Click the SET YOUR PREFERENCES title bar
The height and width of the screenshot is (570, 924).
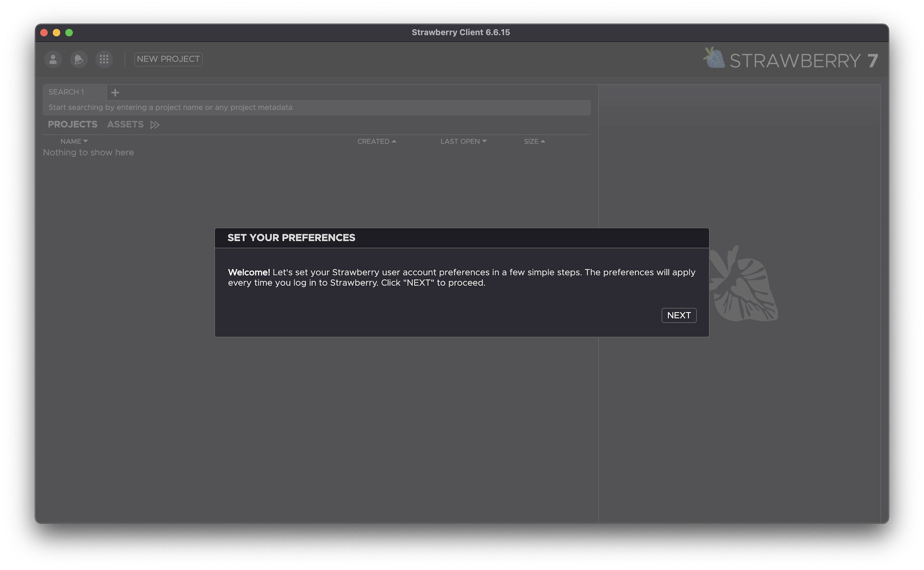coord(461,238)
